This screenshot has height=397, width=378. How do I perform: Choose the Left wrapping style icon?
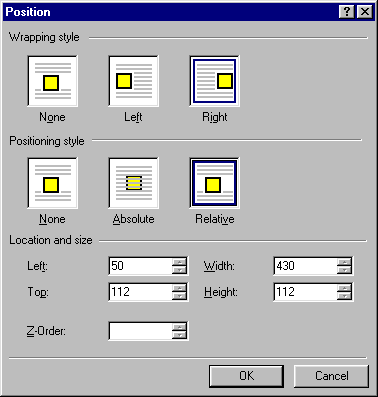pos(133,81)
